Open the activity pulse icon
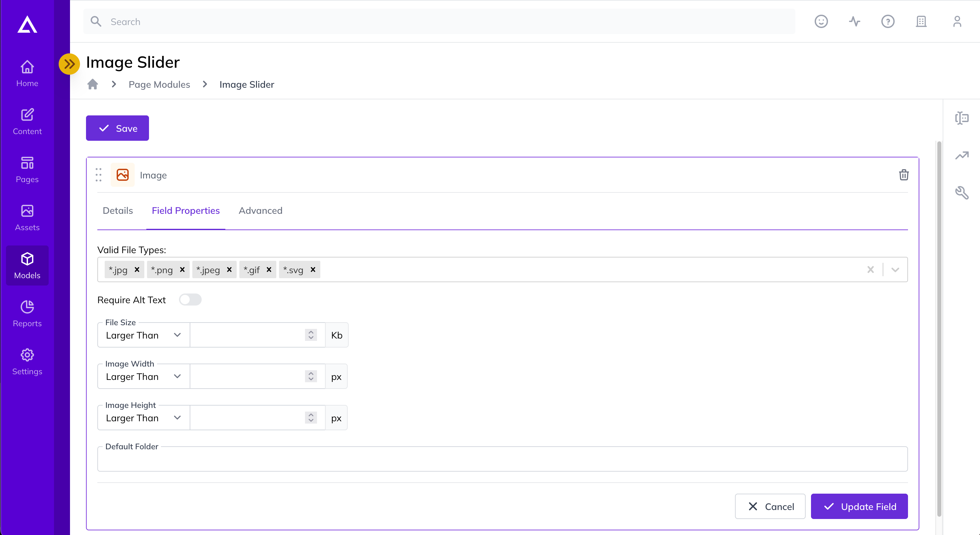Screen dimensions: 980x535 coord(854,21)
